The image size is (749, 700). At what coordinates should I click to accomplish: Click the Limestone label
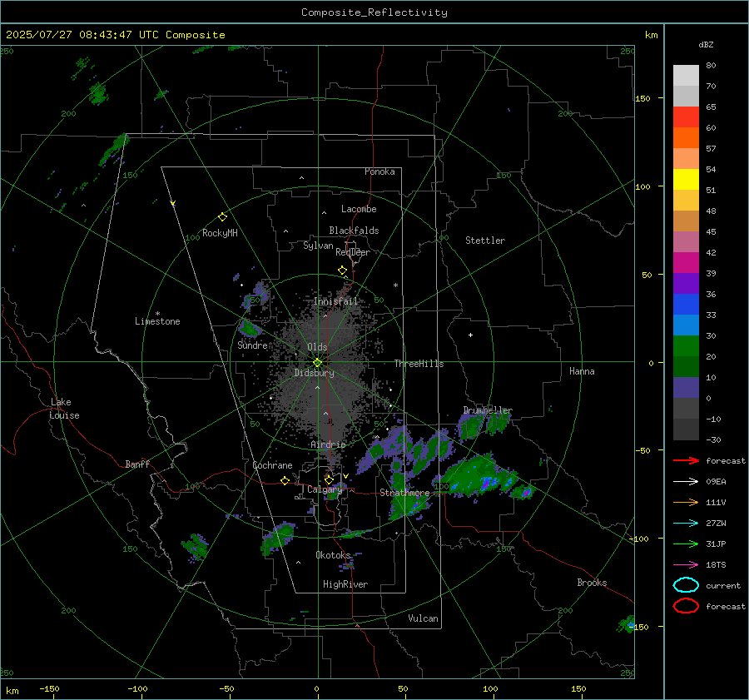coord(157,321)
